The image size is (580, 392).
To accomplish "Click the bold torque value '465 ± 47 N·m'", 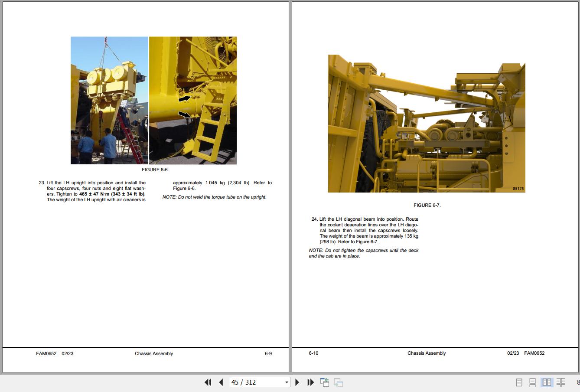I will (x=94, y=194).
